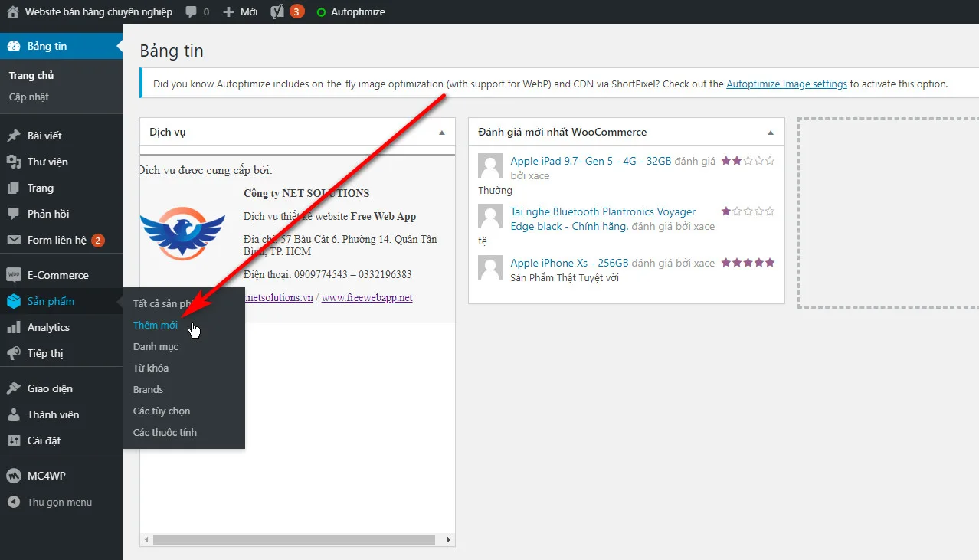Click the Trang pages icon

pos(14,188)
